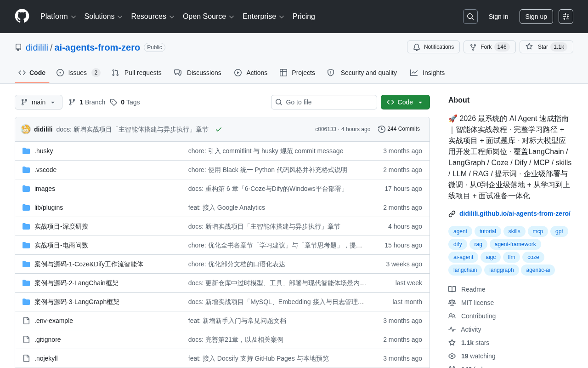
Task: Click the repository icon beside didilili
Action: tap(18, 47)
